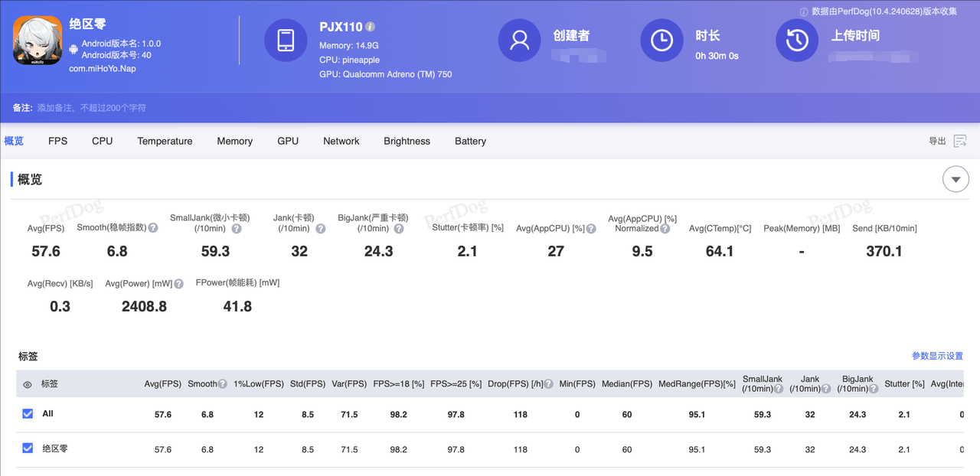Uncheck the All label checkbox
980x476 pixels.
coord(28,414)
